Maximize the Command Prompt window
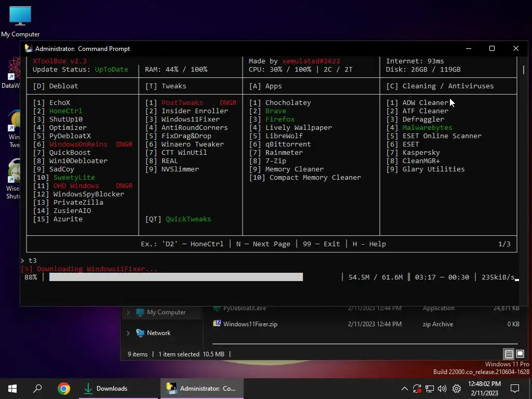The width and height of the screenshot is (532, 399). point(492,48)
